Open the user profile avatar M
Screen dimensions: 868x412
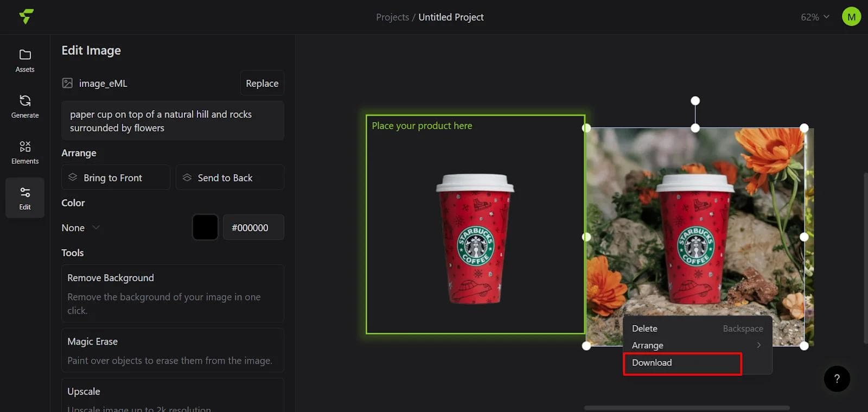tap(851, 17)
